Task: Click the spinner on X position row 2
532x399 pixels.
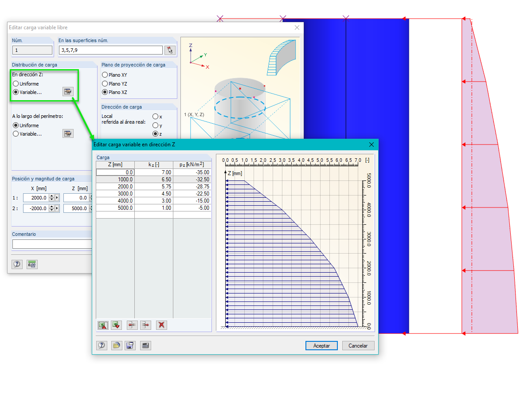Action: point(51,208)
